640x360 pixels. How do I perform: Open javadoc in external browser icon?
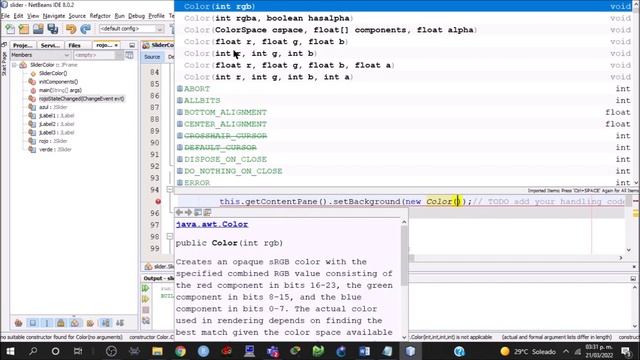pyautogui.click(x=198, y=212)
